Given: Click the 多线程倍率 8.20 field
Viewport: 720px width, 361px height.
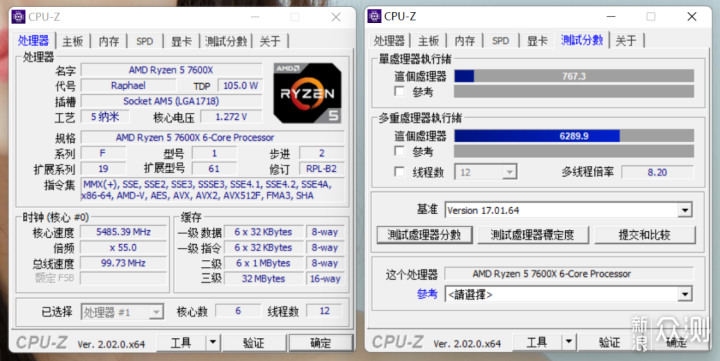Looking at the screenshot, I should click(658, 172).
